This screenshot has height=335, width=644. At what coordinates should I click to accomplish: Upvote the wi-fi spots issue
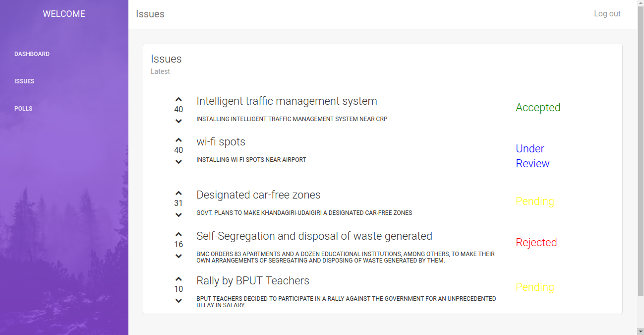click(178, 140)
